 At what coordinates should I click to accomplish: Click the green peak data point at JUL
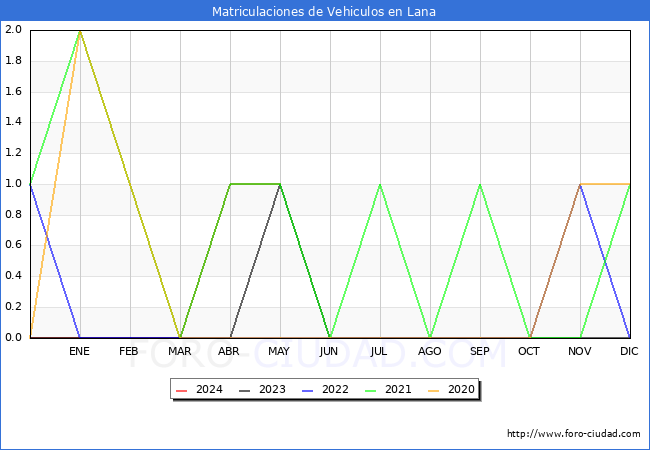(380, 184)
